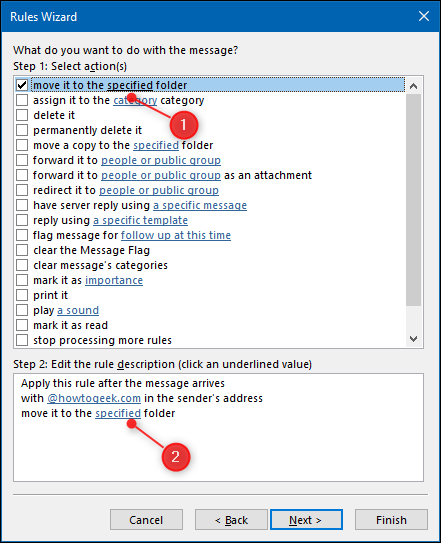Click the specified link in Step 2 description
Viewport: 441px width, 543px height.
click(x=118, y=413)
